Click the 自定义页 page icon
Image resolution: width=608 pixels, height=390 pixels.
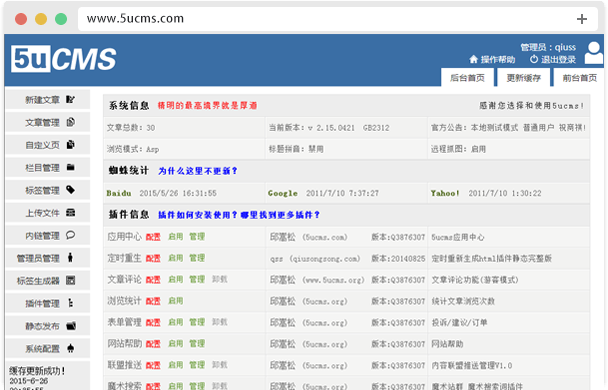(x=70, y=145)
